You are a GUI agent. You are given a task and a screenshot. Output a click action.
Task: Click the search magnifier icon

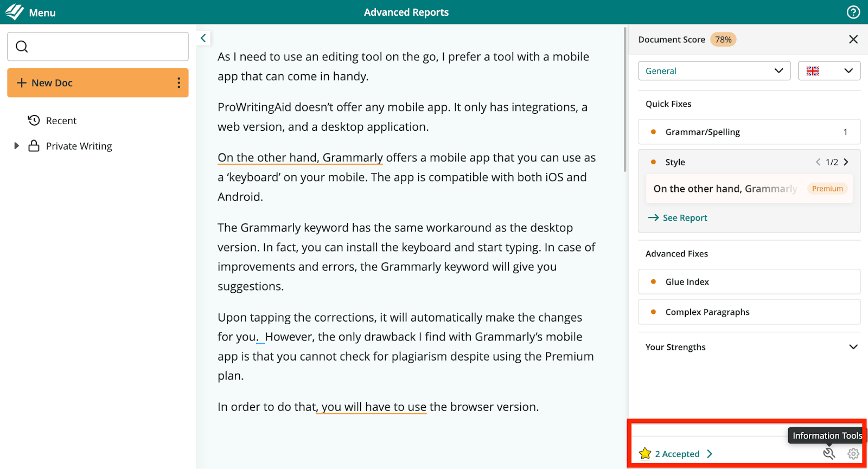22,47
